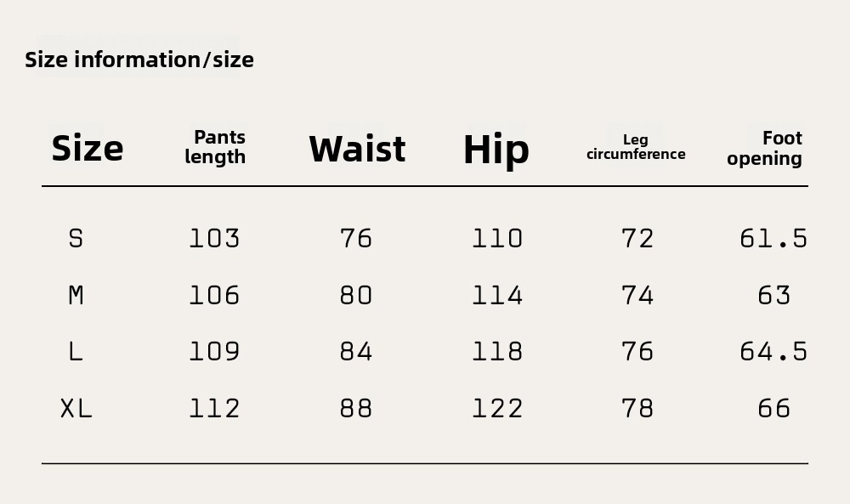Screen dimensions: 850x504
Task: Click the S size row label
Action: click(x=76, y=239)
